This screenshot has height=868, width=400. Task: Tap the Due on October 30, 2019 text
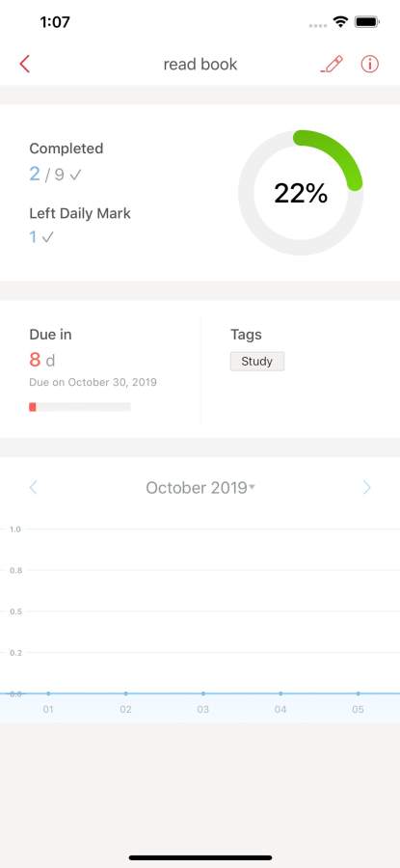(93, 382)
